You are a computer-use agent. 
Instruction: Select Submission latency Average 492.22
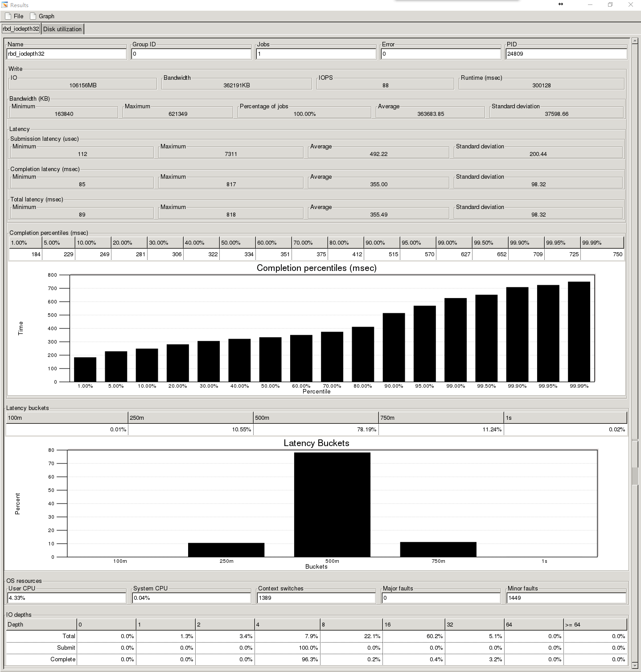(x=379, y=154)
